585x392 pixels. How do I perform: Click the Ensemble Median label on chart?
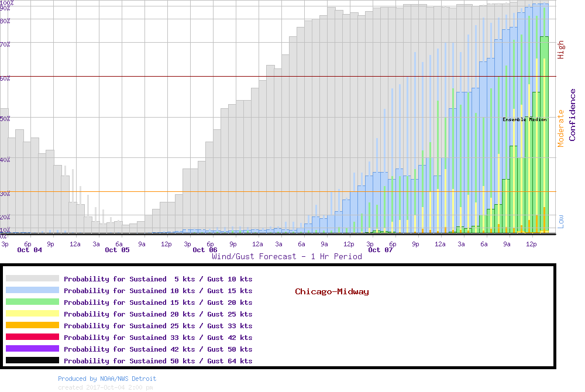coord(524,119)
